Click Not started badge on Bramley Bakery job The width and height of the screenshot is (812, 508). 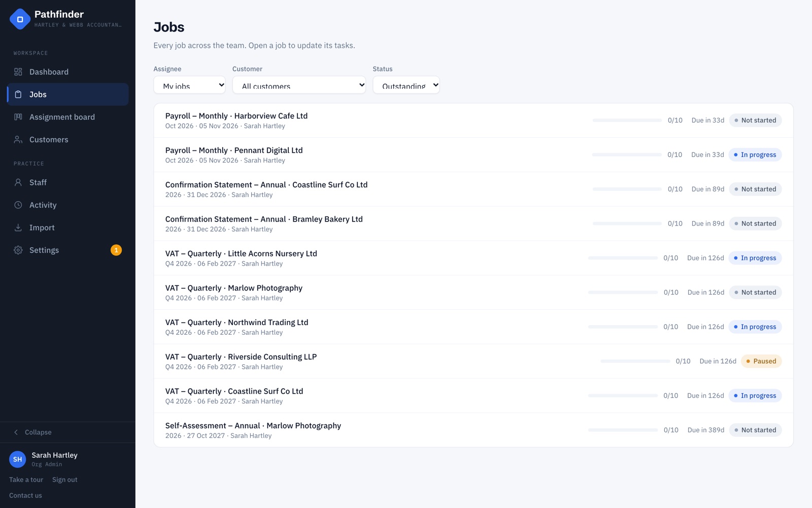point(755,224)
